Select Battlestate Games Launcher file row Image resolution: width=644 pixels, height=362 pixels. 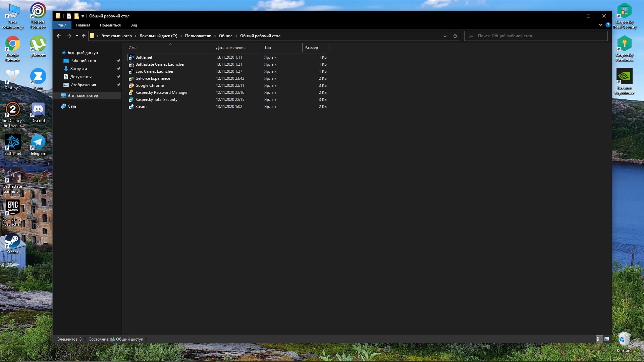tap(228, 64)
